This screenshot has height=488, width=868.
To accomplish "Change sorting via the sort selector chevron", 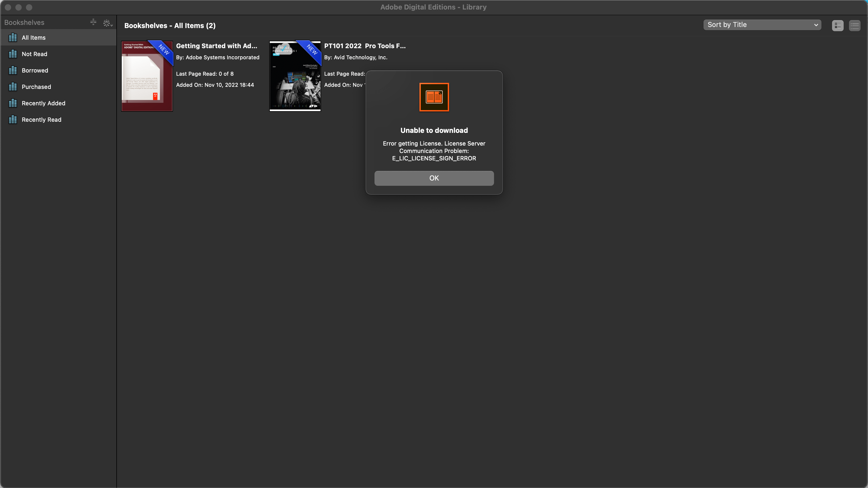I will tap(816, 25).
